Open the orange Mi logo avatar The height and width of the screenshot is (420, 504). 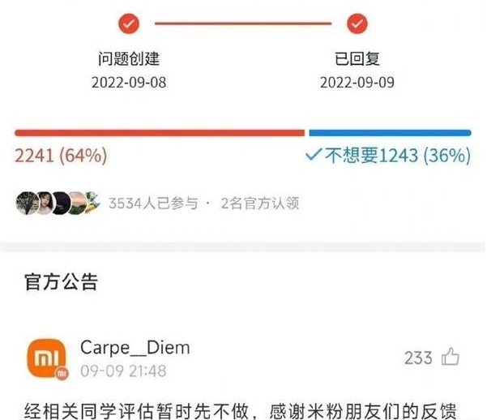tap(47, 358)
